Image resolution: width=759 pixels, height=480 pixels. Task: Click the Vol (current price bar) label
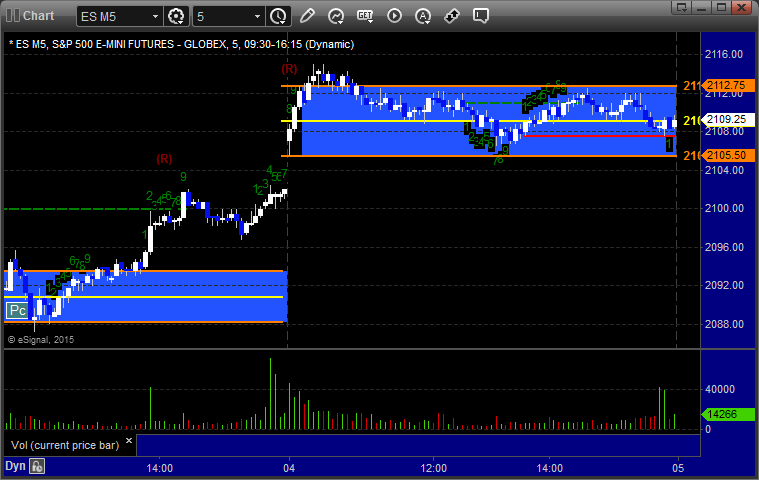[x=65, y=445]
